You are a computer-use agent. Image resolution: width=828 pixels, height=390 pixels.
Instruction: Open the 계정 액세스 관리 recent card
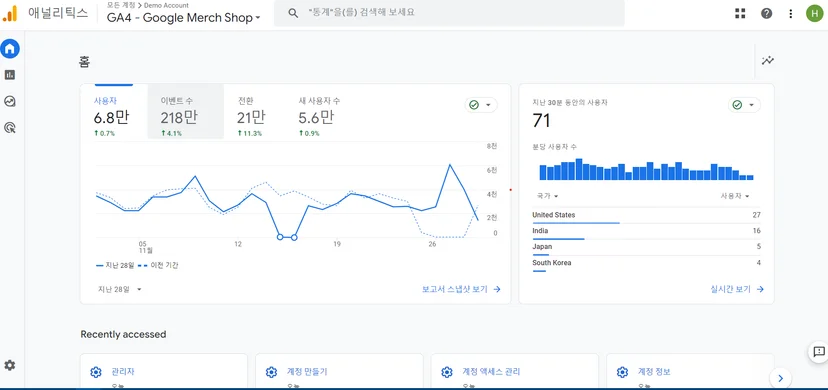pyautogui.click(x=514, y=372)
